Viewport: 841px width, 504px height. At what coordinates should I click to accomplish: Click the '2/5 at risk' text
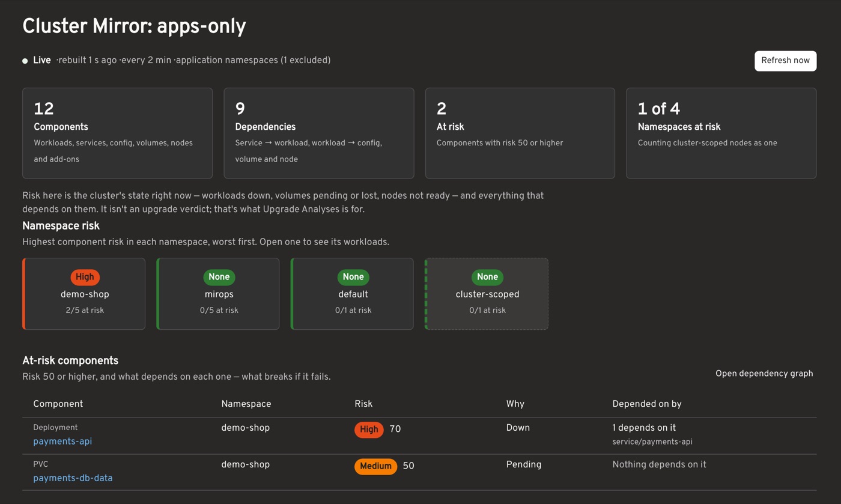coord(85,311)
